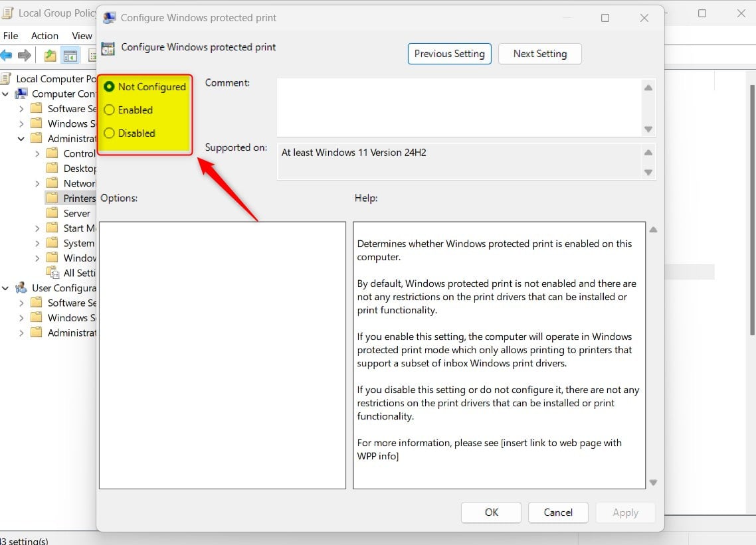Open the File menu
The image size is (756, 545).
(11, 36)
